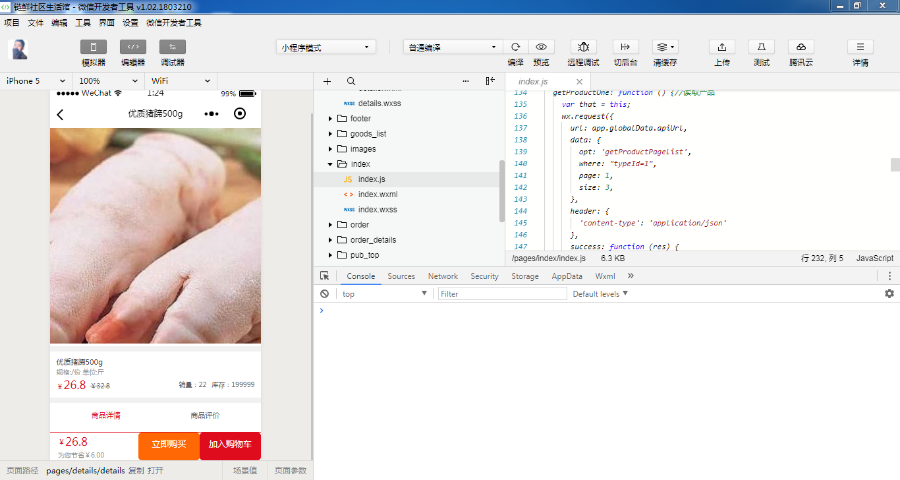Click the 上传 upload icon
The image size is (900, 480).
(x=722, y=47)
